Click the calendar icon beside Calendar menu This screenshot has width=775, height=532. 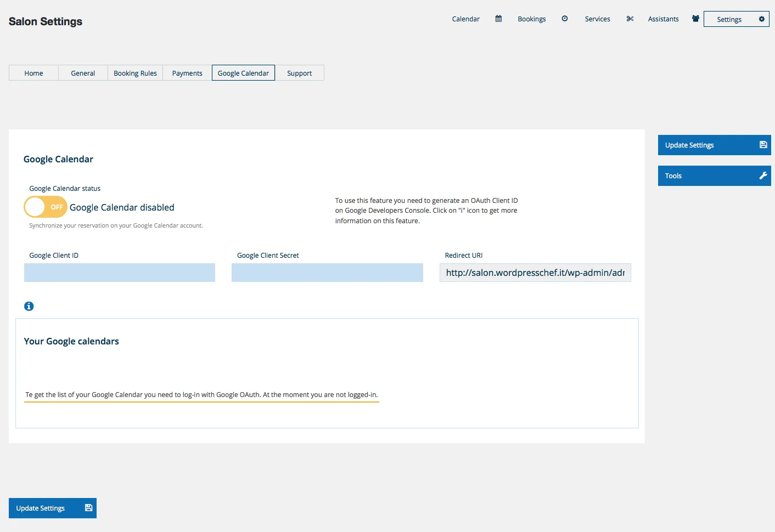pyautogui.click(x=498, y=19)
